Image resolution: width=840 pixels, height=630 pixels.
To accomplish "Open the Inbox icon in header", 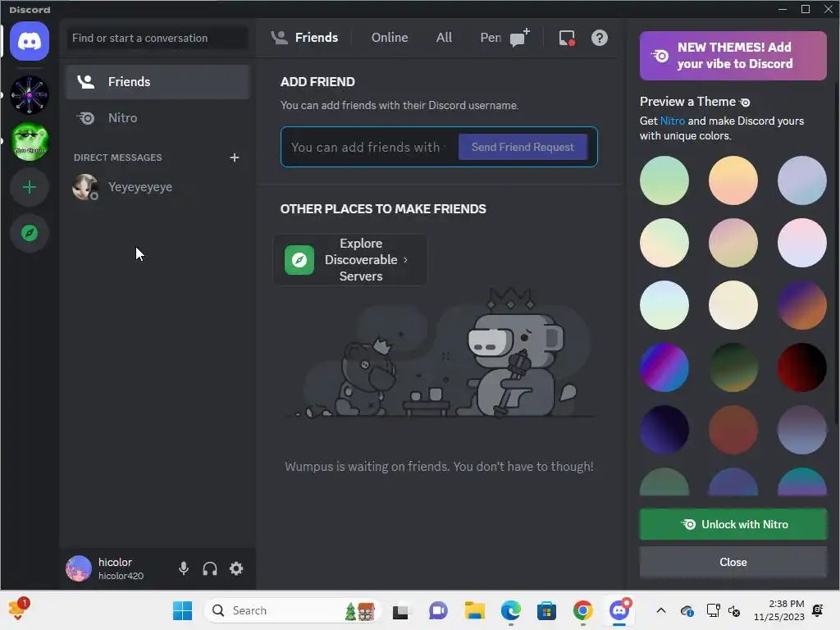I will [567, 38].
